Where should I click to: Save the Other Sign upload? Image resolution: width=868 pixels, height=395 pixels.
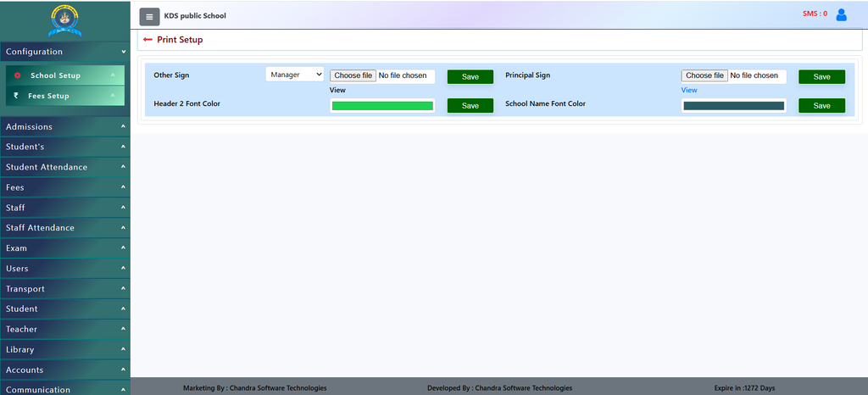coord(470,77)
